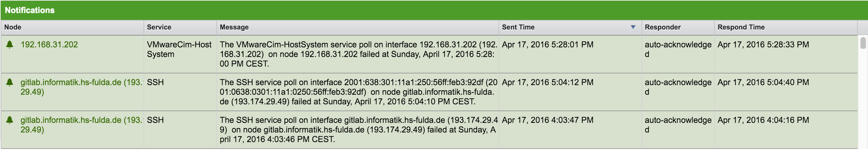Viewport: 868px width, 151px height.
Task: Click the bell icon in the 5:04:12 PM row
Action: 10,82
